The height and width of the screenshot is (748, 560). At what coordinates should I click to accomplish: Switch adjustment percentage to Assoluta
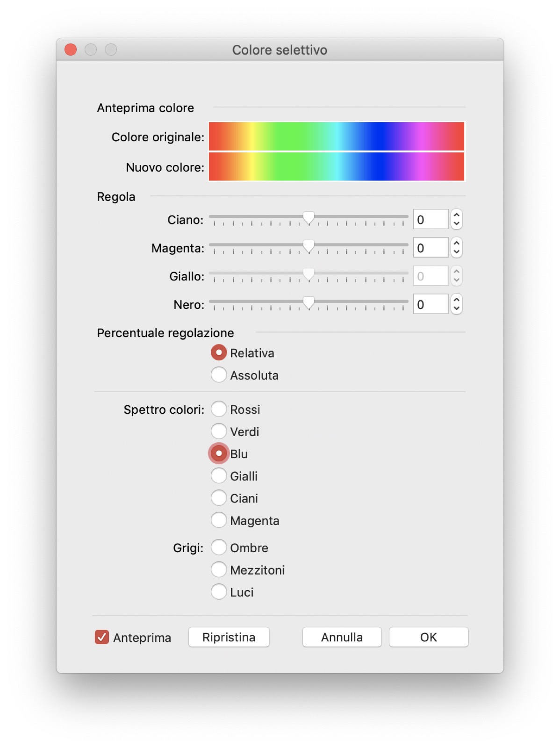219,375
